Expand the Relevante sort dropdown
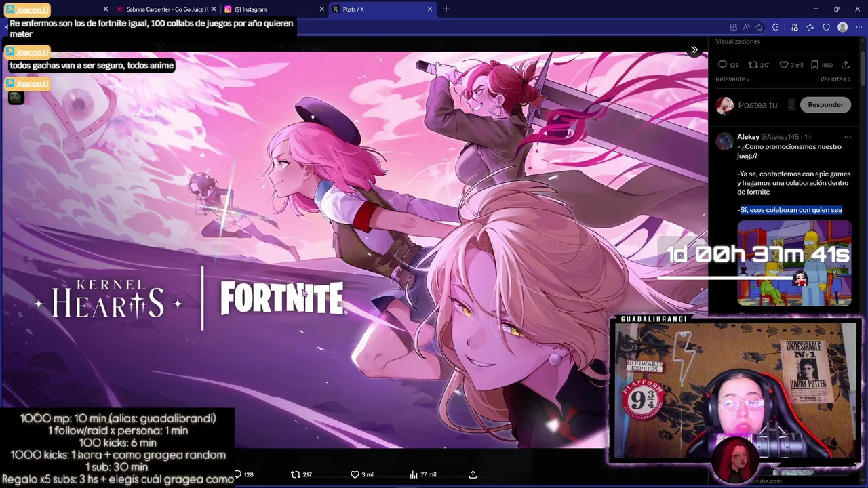This screenshot has width=868, height=488. pos(733,79)
